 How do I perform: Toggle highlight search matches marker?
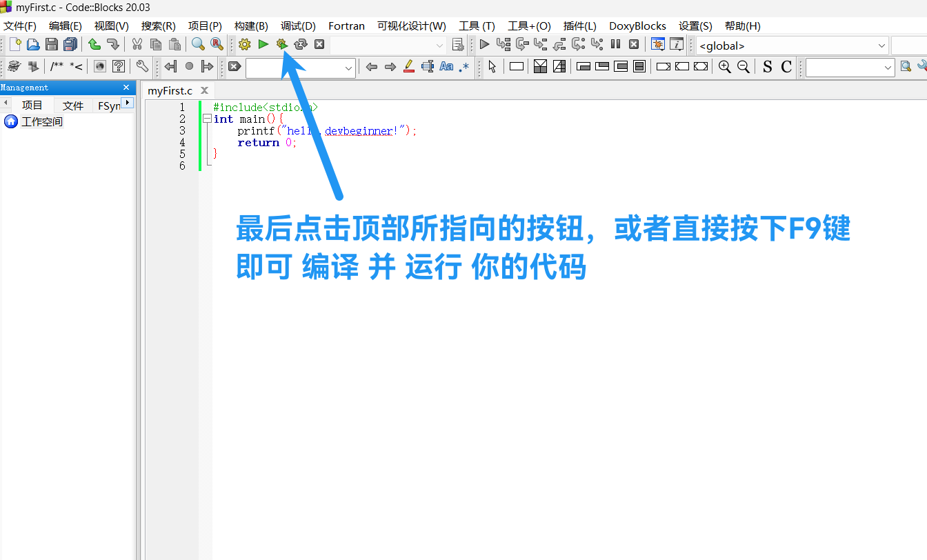408,66
